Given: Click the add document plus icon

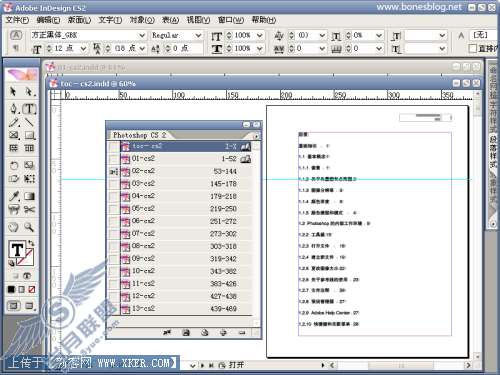Looking at the screenshot, I should (223, 332).
